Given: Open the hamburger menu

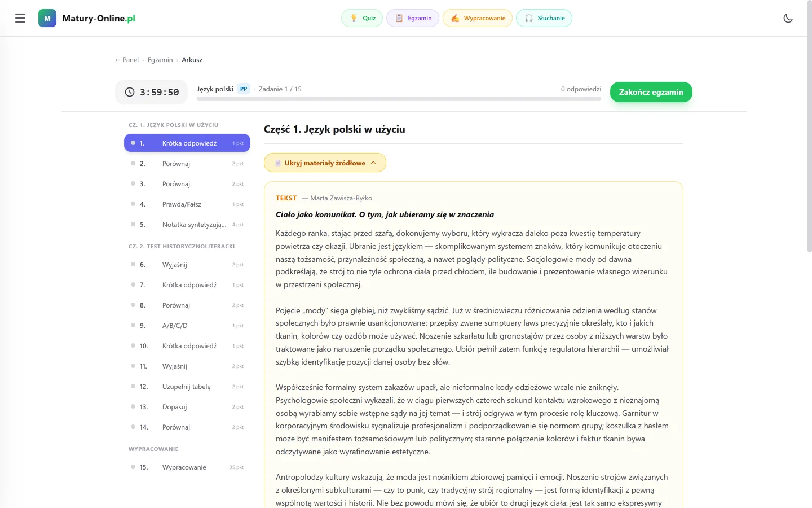Looking at the screenshot, I should (x=20, y=18).
